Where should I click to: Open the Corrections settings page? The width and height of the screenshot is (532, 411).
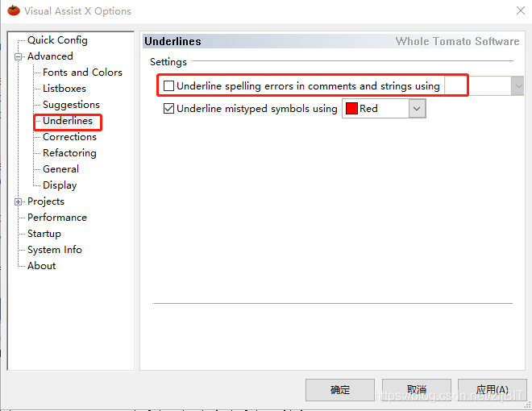(x=69, y=137)
